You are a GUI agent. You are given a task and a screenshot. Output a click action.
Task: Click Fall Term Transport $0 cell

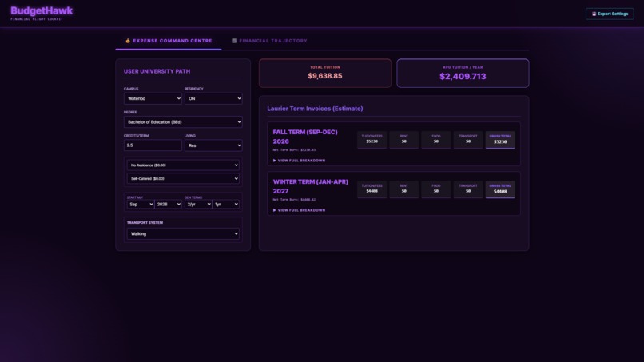[467, 140]
